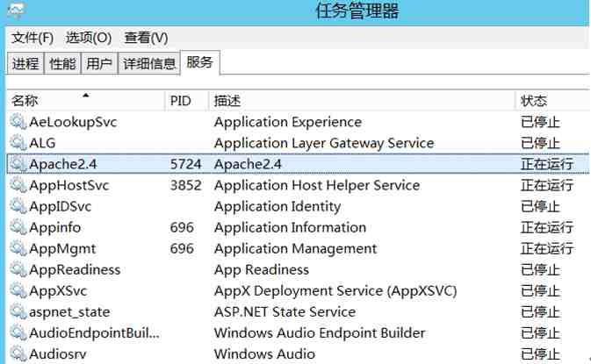Click the 正在运行 status of Apache2.4

click(547, 164)
